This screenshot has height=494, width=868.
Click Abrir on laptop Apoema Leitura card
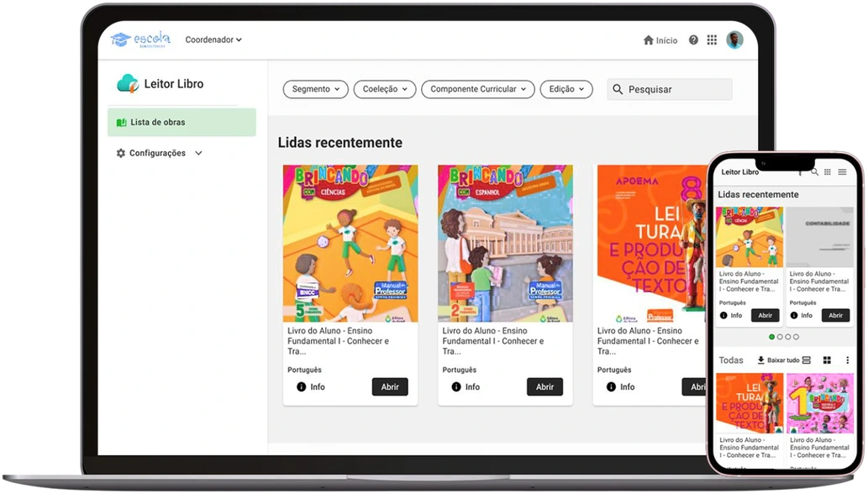pyautogui.click(x=695, y=386)
